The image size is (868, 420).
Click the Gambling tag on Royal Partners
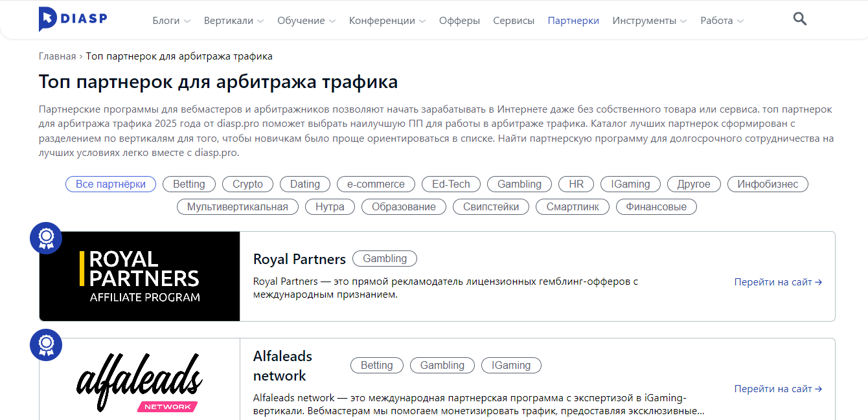coord(385,259)
